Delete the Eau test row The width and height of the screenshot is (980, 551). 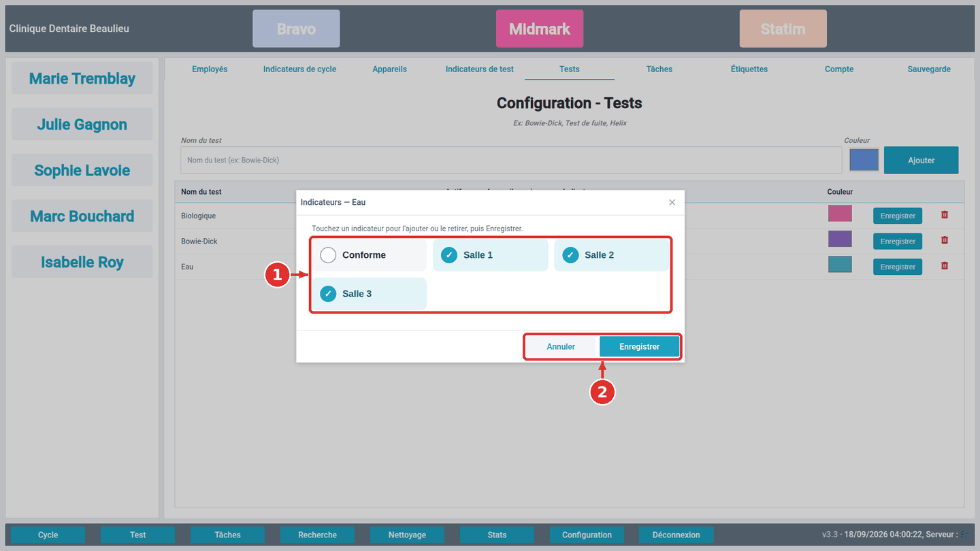(x=945, y=266)
